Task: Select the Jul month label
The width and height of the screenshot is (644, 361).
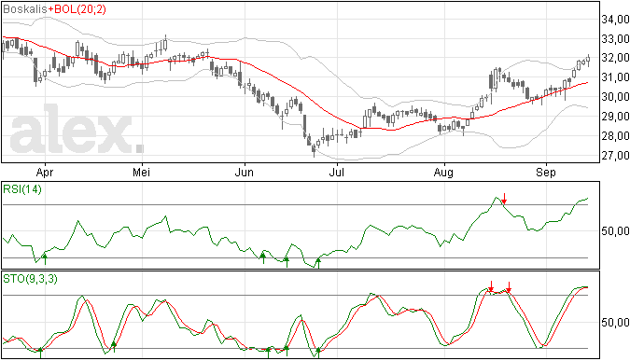Action: pyautogui.click(x=336, y=173)
